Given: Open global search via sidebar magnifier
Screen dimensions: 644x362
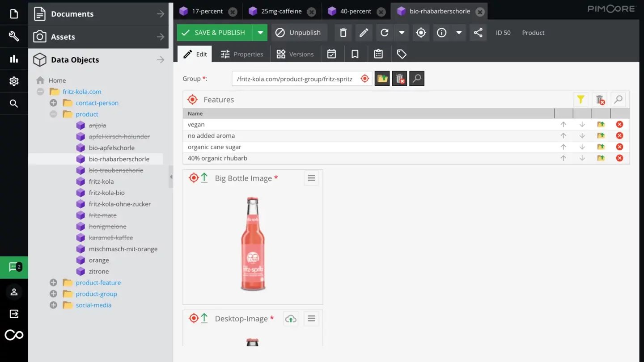Looking at the screenshot, I should coord(13,103).
